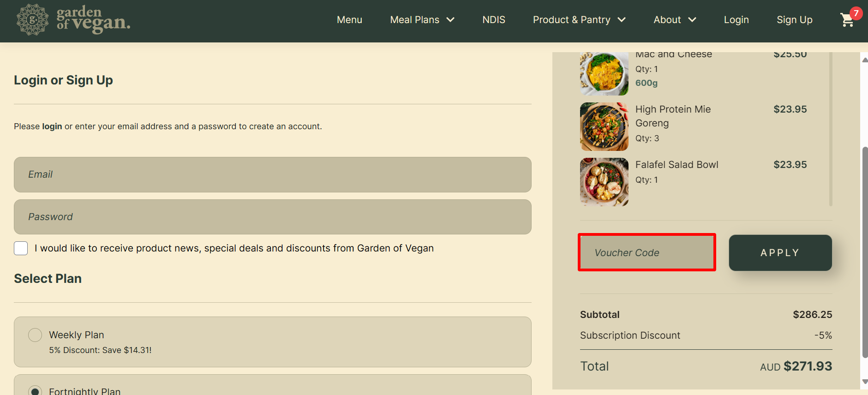This screenshot has width=868, height=395.
Task: Click the Mac and Cheese thumbnail
Action: point(604,74)
